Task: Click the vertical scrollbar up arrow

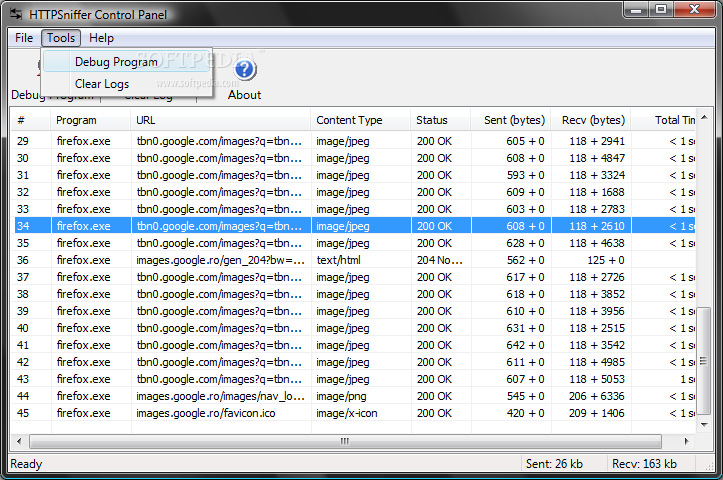Action: click(x=704, y=118)
